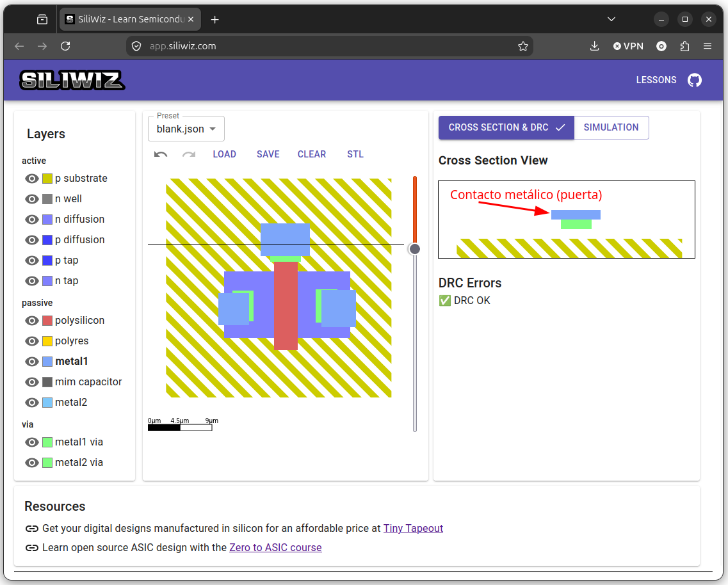Viewport: 728px width, 585px height.
Task: Click the address bar URL field
Action: pyautogui.click(x=330, y=46)
